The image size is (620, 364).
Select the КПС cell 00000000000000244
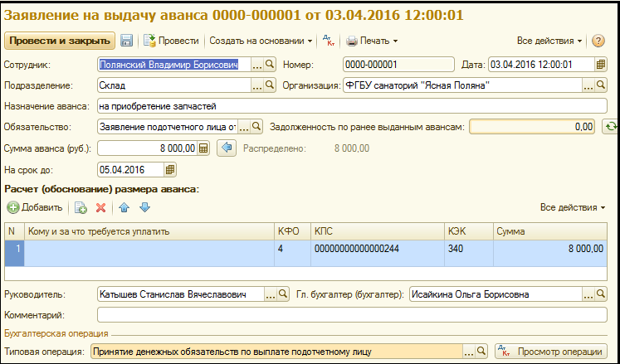[378, 253]
